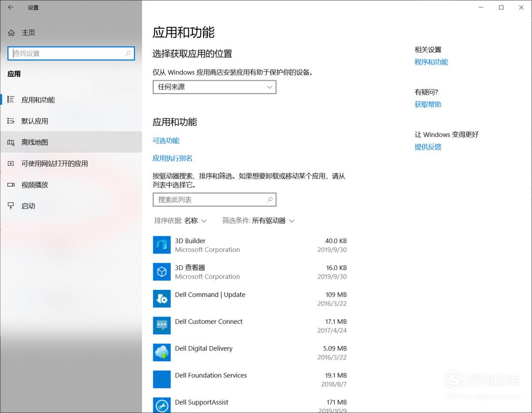Focus the 查找设置 search field
This screenshot has width=532, height=413.
(71, 53)
